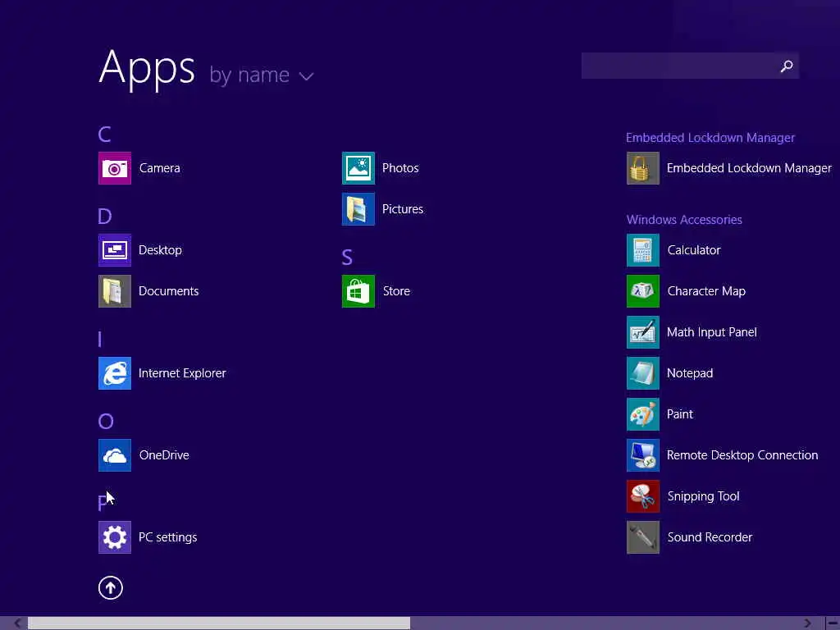Click the 'Character Map' label
Viewport: 840px width, 630px height.
pos(706,291)
